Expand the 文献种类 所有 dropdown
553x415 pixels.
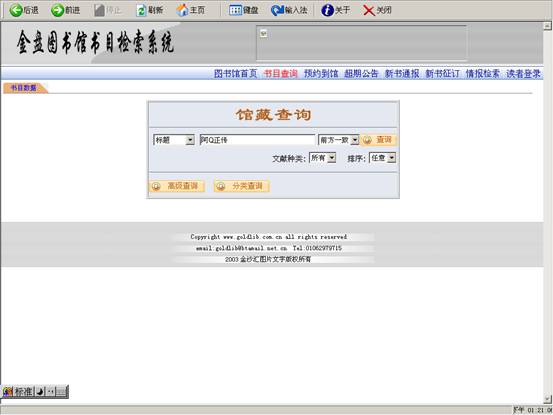[x=332, y=158]
